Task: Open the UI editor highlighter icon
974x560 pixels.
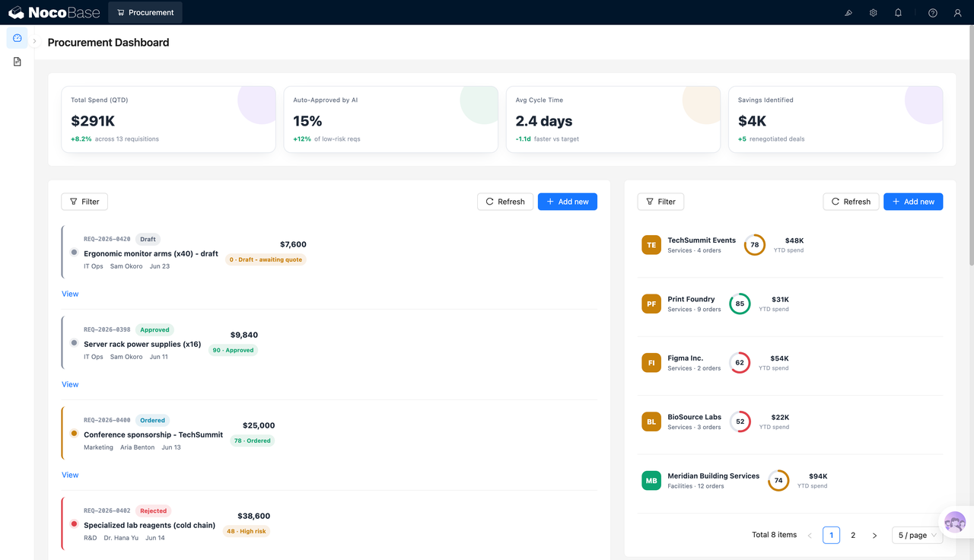Action: click(848, 13)
